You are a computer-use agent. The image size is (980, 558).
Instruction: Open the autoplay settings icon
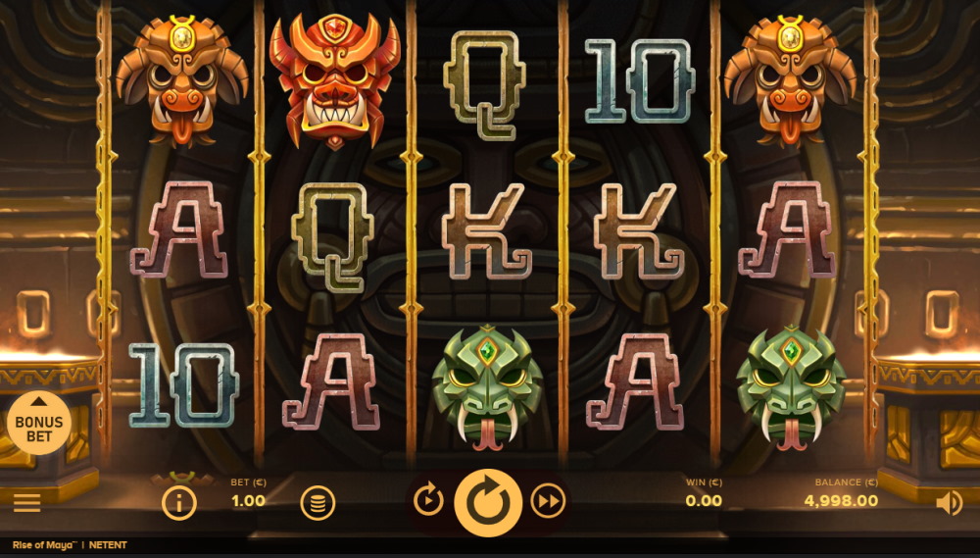point(429,502)
